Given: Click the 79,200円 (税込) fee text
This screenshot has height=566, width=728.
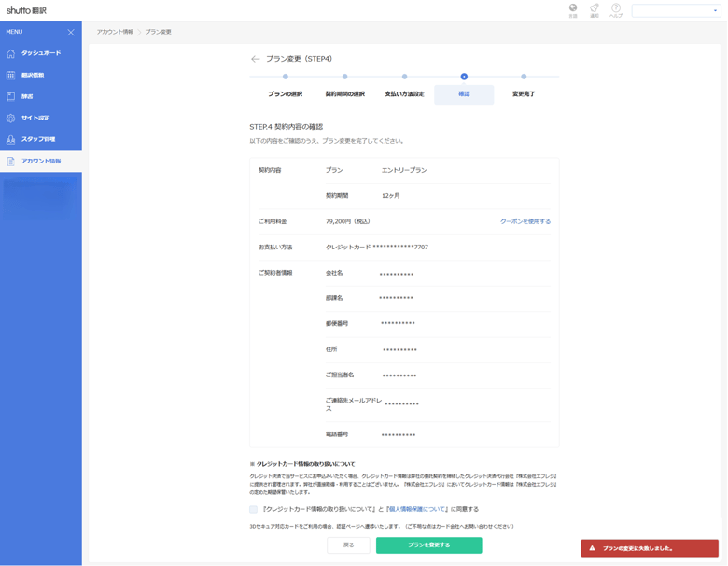Looking at the screenshot, I should (x=348, y=221).
